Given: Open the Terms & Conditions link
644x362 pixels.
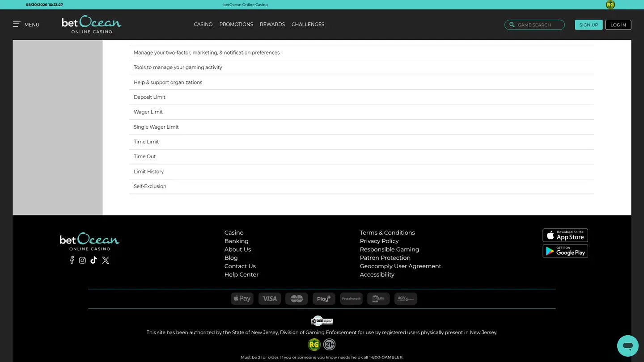Looking at the screenshot, I should [x=387, y=233].
